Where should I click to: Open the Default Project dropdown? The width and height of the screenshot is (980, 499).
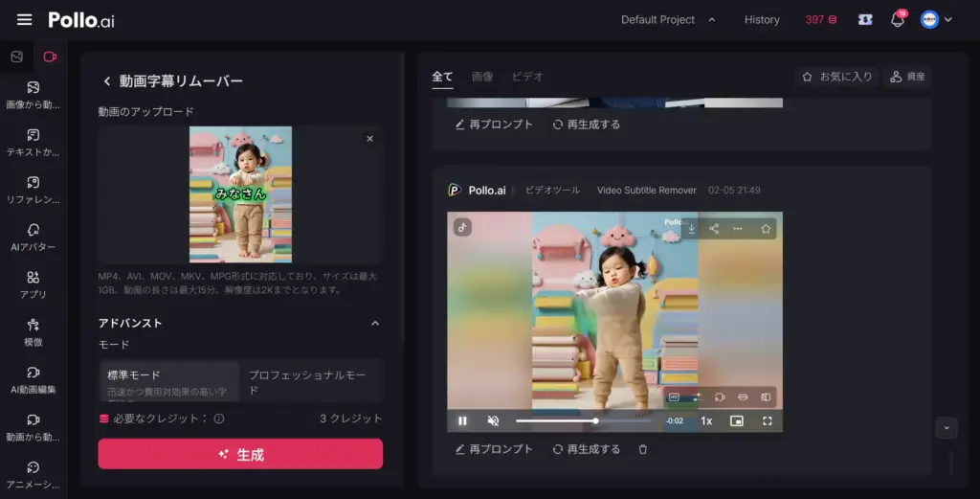668,20
